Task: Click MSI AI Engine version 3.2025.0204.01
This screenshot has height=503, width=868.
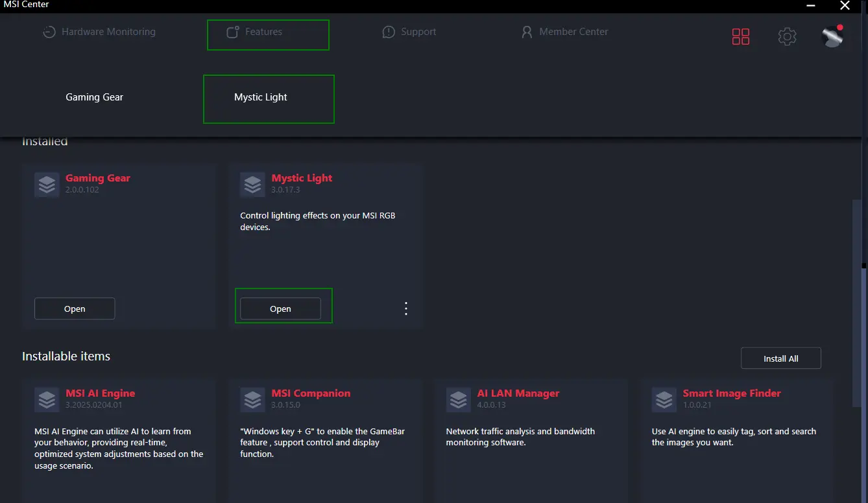Action: pyautogui.click(x=94, y=405)
